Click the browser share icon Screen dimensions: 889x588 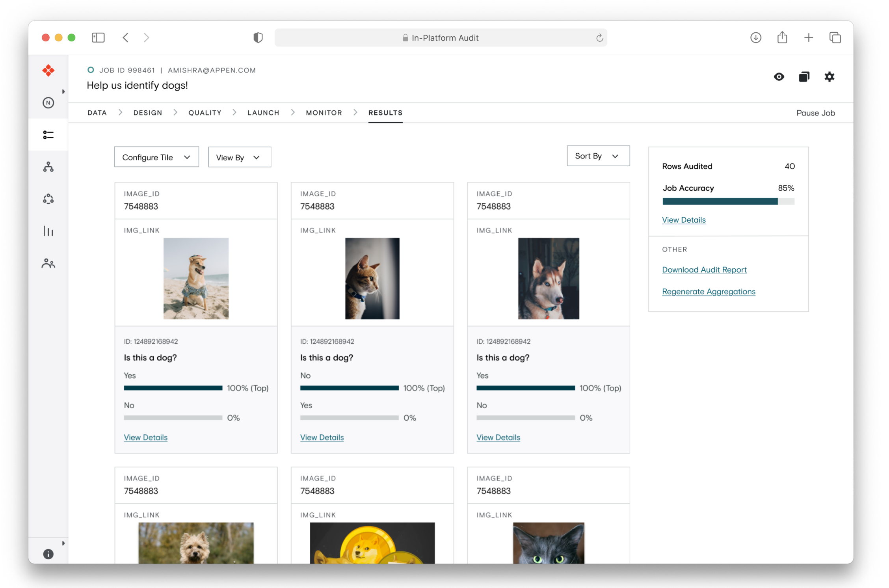(782, 37)
